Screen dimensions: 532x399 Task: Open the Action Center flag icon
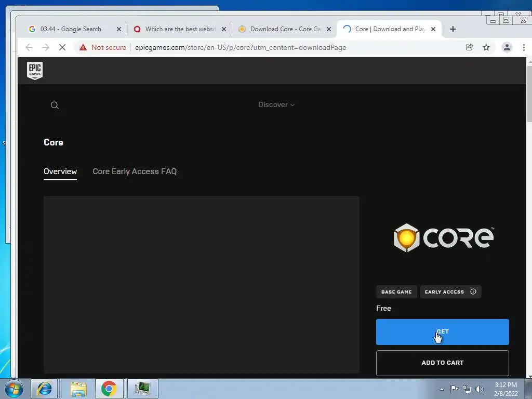point(454,389)
